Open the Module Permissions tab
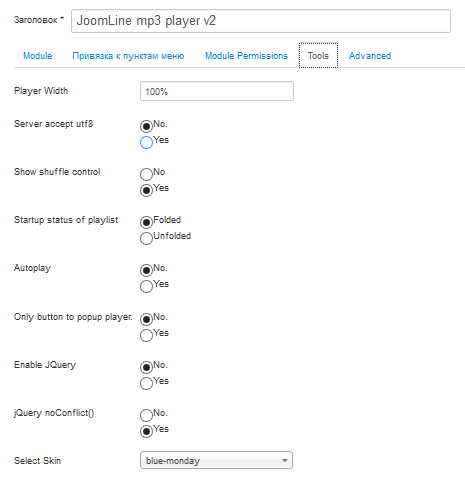The image size is (465, 479). tap(246, 56)
